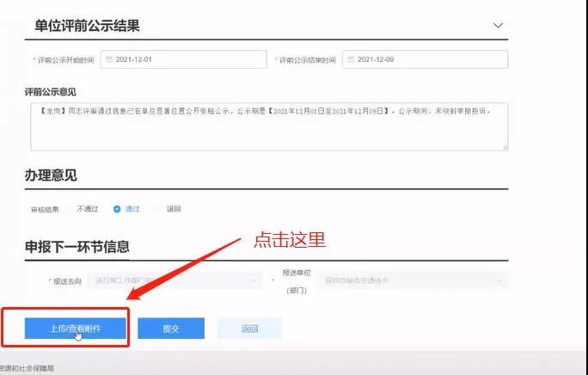The height and width of the screenshot is (375, 588).
Task: Collapse the 单位评前公示结果 section chevron
Action: coord(498,26)
